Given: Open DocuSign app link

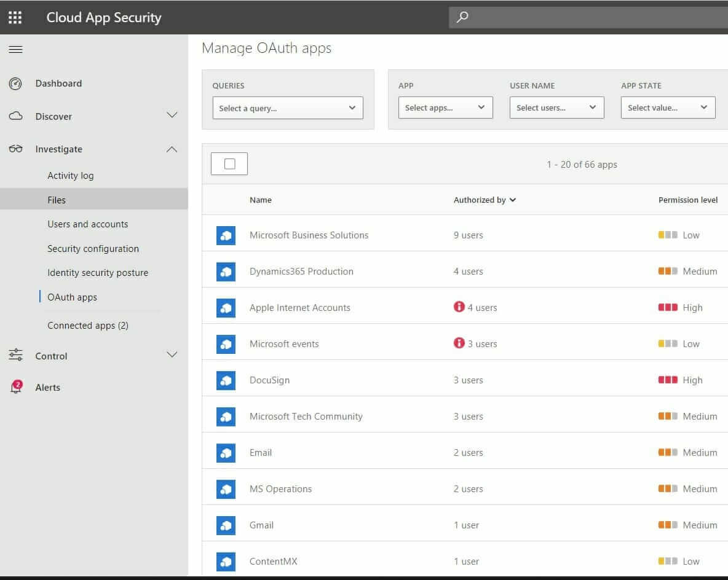Looking at the screenshot, I should click(269, 380).
